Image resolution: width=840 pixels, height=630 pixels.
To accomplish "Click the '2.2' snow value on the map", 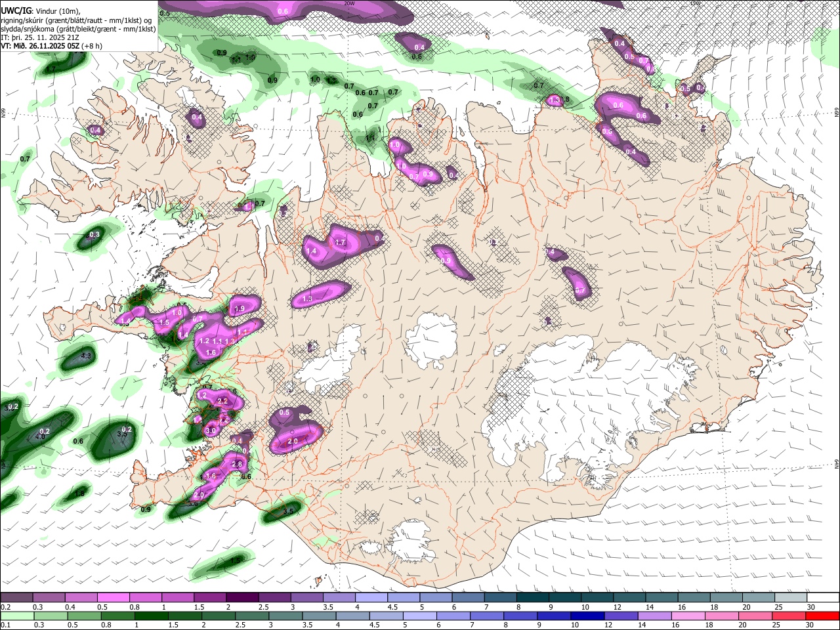I will coord(222,401).
